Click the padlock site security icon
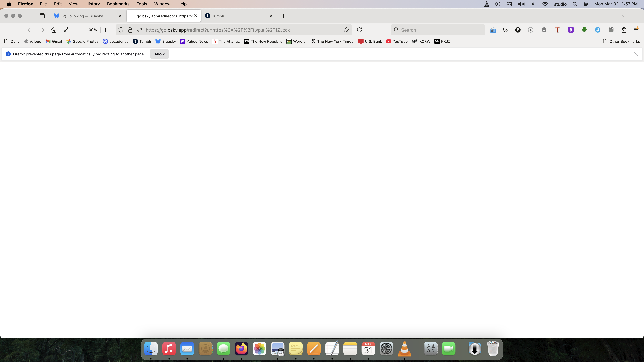Viewport: 644px width, 362px height. (130, 30)
